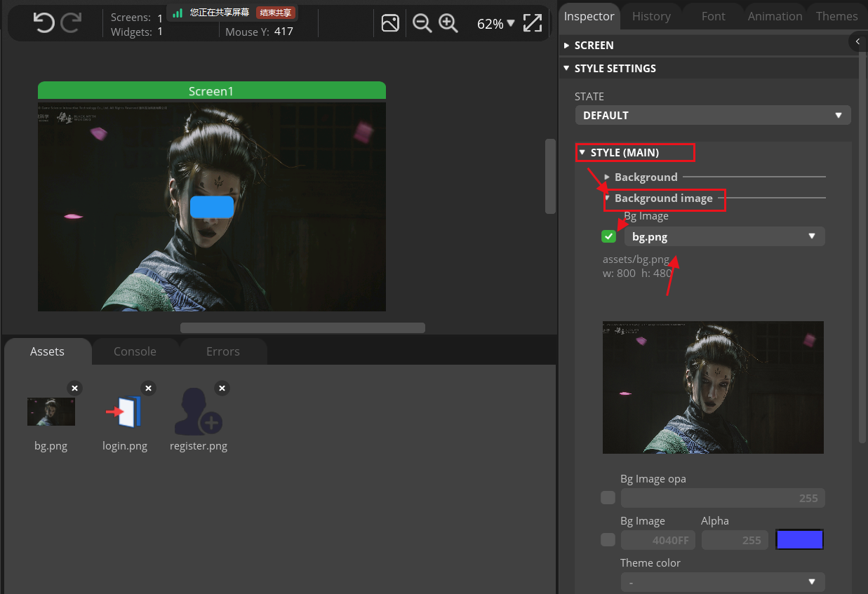Click the assets/bg.png path text
Screen dimensions: 868x594
click(x=636, y=259)
